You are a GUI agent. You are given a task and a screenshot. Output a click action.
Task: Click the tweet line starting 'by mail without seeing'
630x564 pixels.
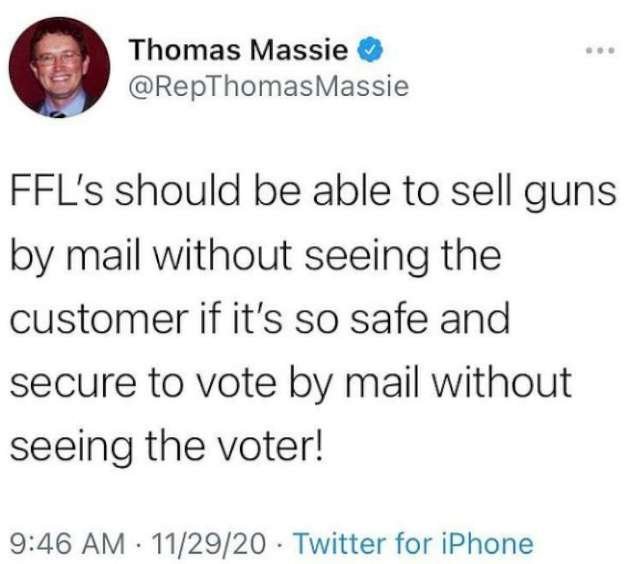tap(256, 256)
